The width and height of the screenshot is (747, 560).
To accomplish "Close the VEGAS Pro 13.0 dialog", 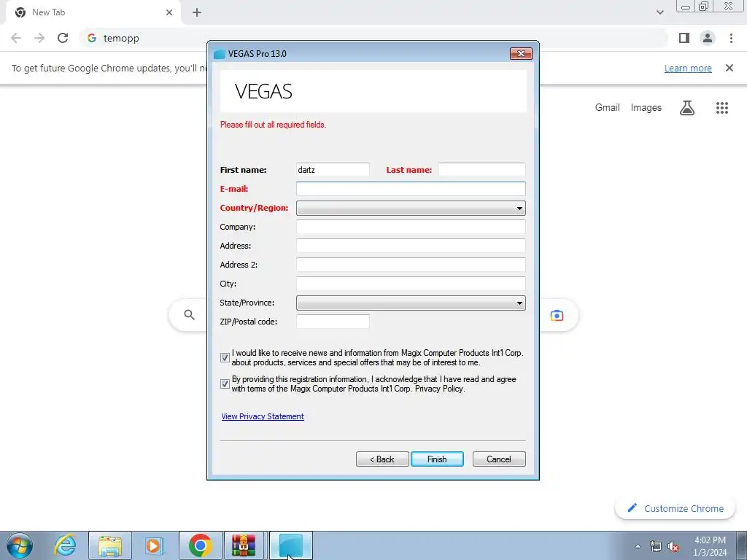I will pyautogui.click(x=521, y=54).
